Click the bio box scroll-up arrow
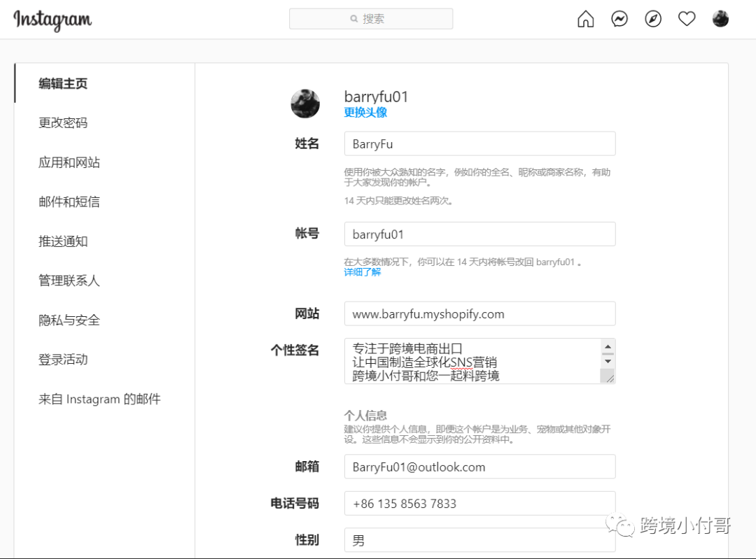Viewport: 756px width, 559px height. pos(608,346)
